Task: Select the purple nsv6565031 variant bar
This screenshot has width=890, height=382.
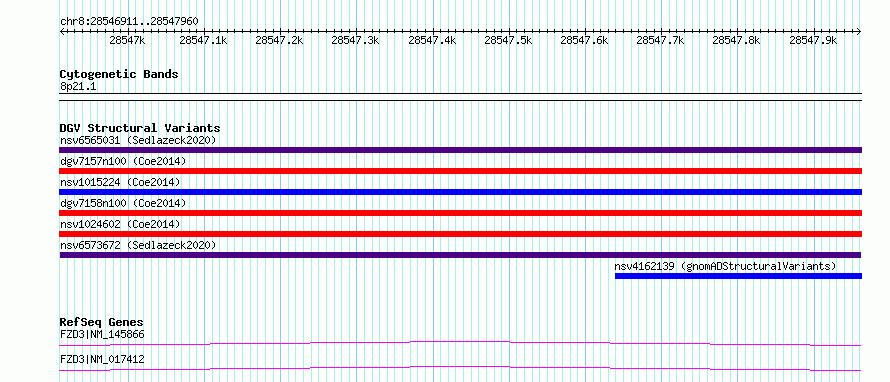Action: tap(460, 150)
